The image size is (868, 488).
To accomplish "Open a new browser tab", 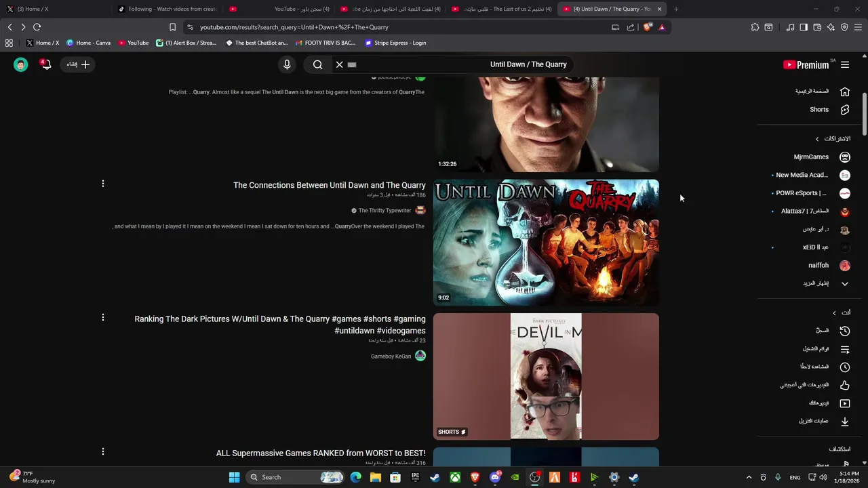I will pyautogui.click(x=676, y=9).
